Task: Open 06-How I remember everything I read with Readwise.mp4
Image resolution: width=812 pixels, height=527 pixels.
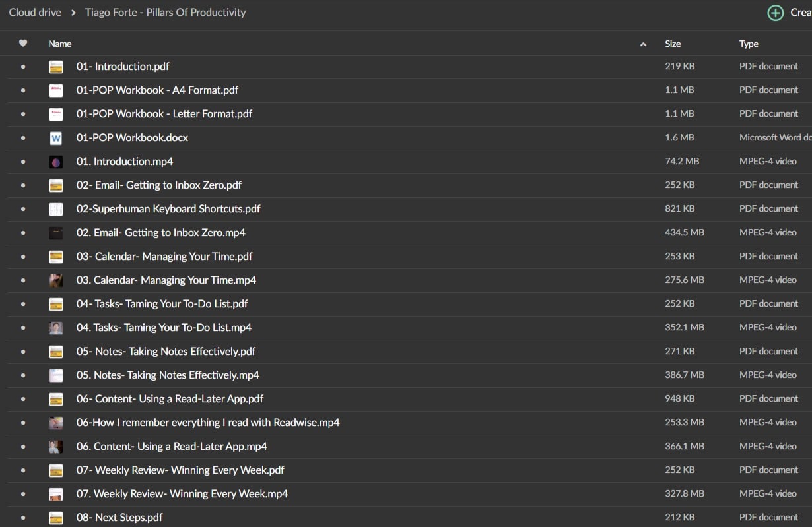Action: point(207,423)
